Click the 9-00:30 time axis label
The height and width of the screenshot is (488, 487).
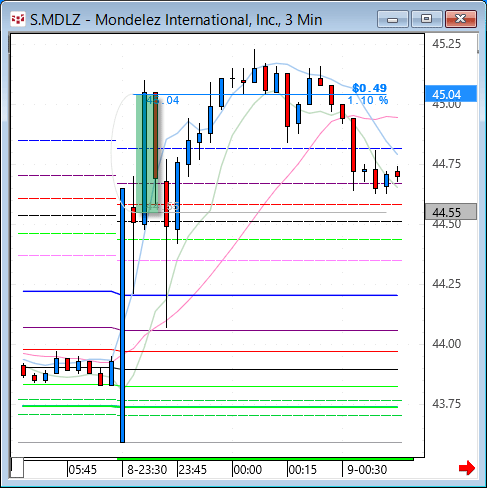pyautogui.click(x=367, y=470)
